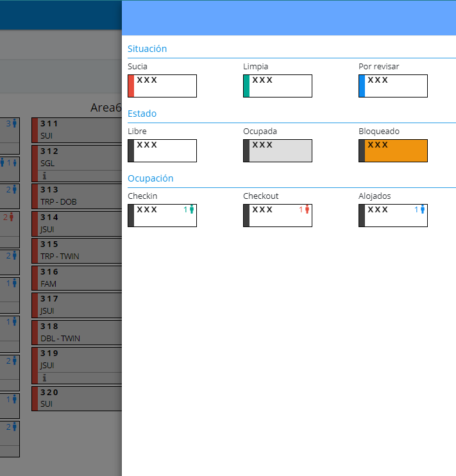Click the info icon on room 319
This screenshot has height=476, width=456.
pos(44,378)
